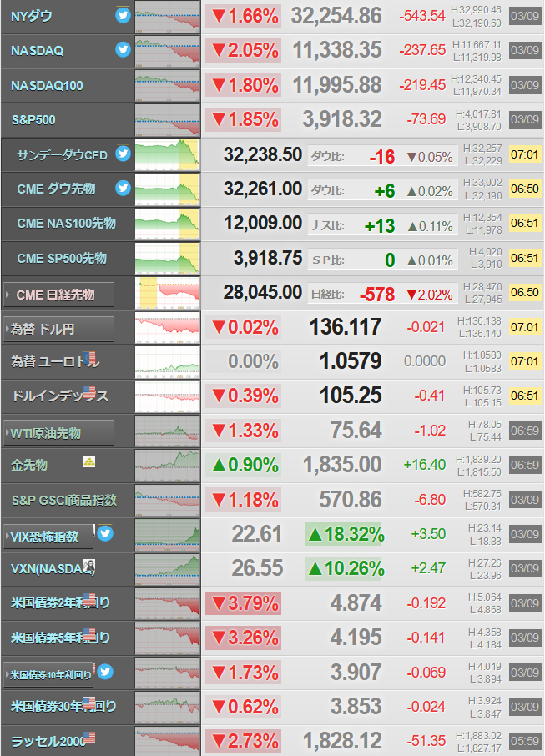Click the small icon on VXN(NASDAQ) label

pyautogui.click(x=89, y=565)
